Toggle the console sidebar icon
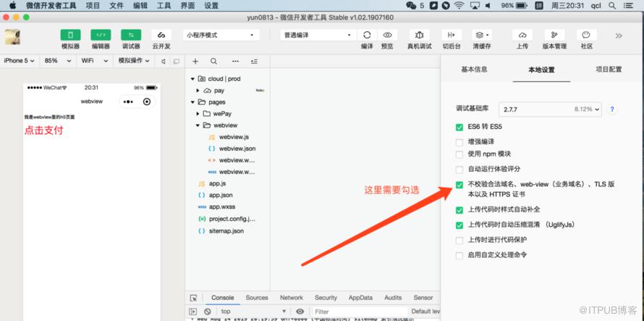This screenshot has height=321, width=644. (x=192, y=312)
